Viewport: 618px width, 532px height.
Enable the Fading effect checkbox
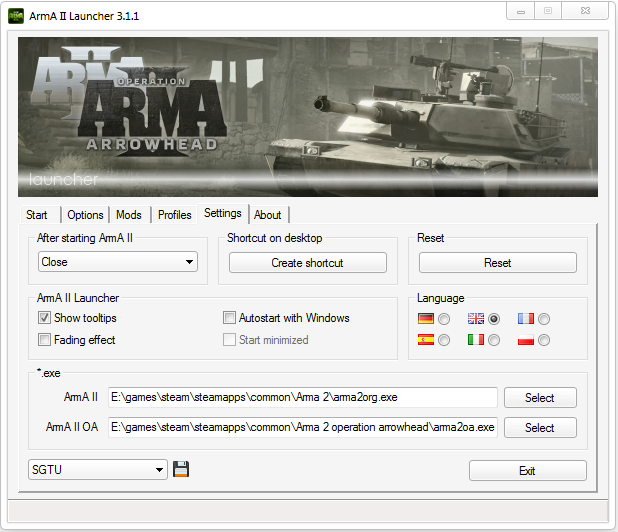(44, 340)
